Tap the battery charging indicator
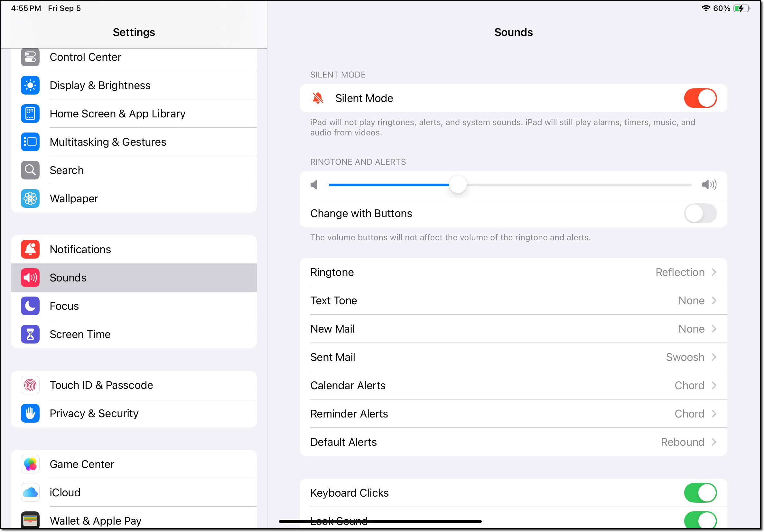 pyautogui.click(x=742, y=8)
